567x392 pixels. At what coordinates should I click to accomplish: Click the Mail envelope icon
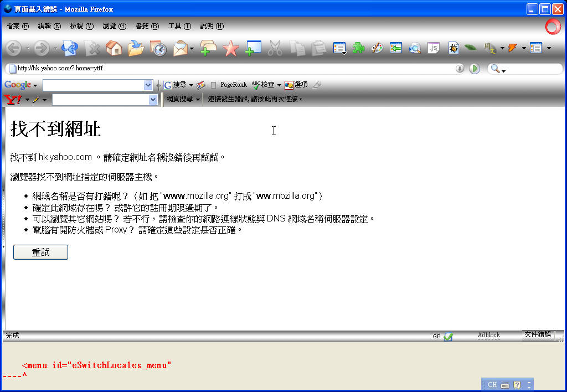pyautogui.click(x=181, y=48)
